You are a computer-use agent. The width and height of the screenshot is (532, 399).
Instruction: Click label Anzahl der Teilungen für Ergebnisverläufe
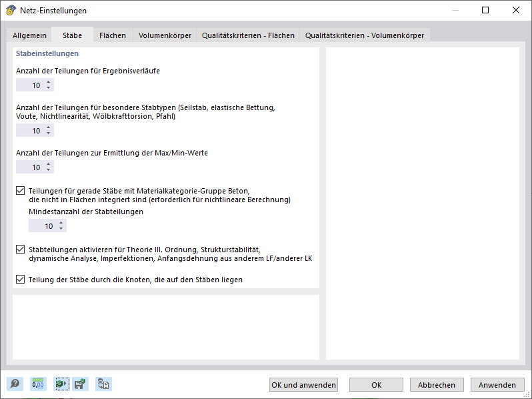[88, 71]
